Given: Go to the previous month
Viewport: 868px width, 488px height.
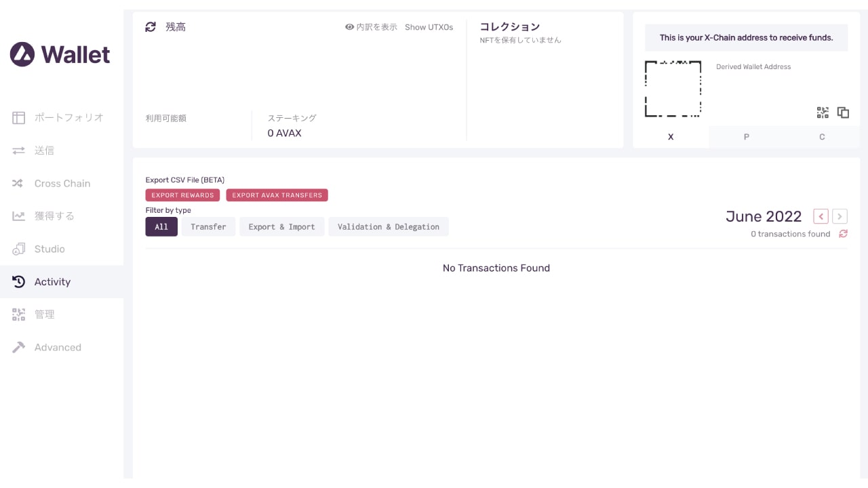Looking at the screenshot, I should click(821, 216).
